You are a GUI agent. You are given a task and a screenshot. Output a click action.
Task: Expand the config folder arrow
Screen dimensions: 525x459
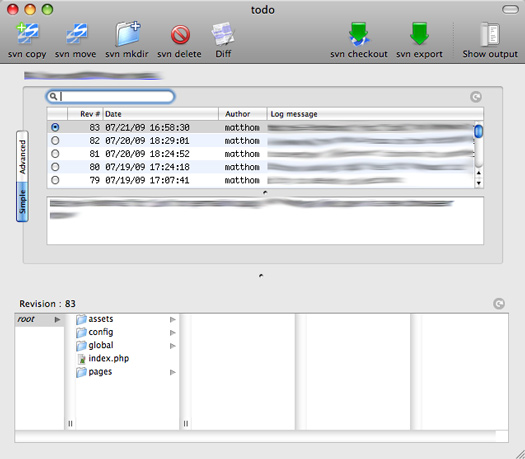[x=173, y=332]
